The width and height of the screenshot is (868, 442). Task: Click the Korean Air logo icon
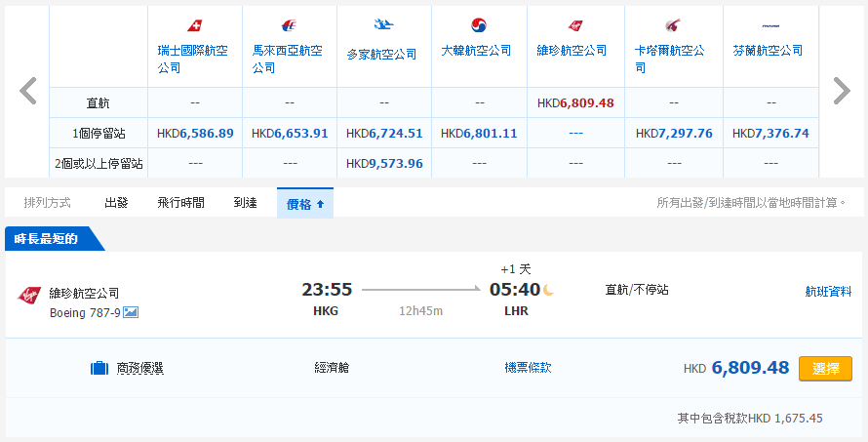(478, 25)
